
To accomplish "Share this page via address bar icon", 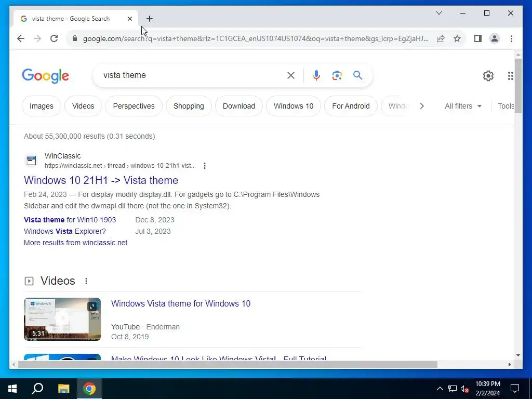I will 441,38.
